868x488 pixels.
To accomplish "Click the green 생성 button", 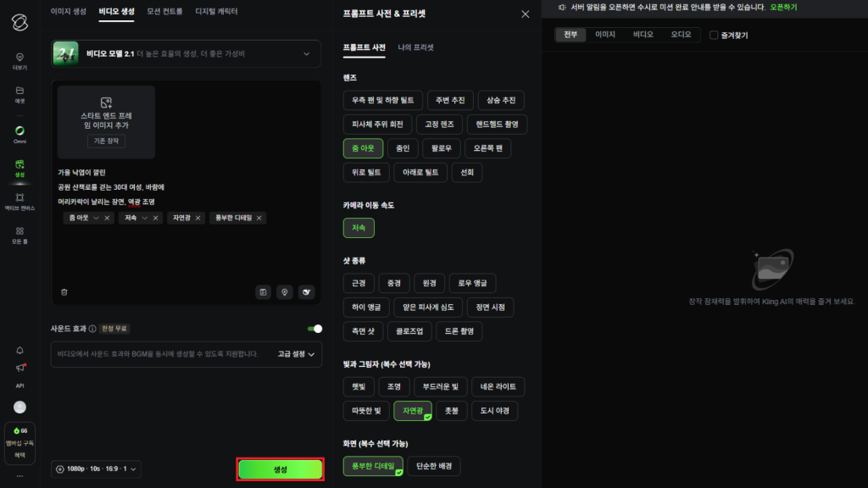I will click(x=281, y=469).
